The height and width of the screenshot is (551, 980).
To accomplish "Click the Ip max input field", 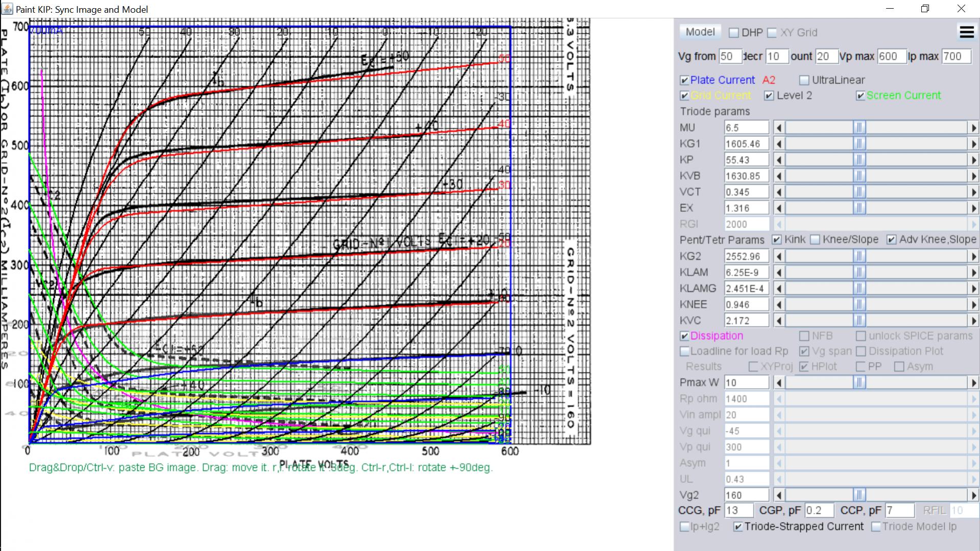I will tap(956, 57).
